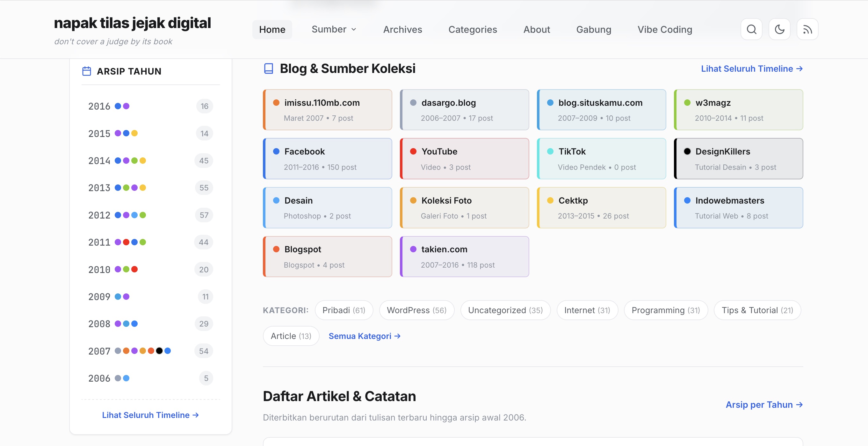Viewport: 868px width, 446px height.
Task: Open the Blogspot source card
Action: (328, 257)
